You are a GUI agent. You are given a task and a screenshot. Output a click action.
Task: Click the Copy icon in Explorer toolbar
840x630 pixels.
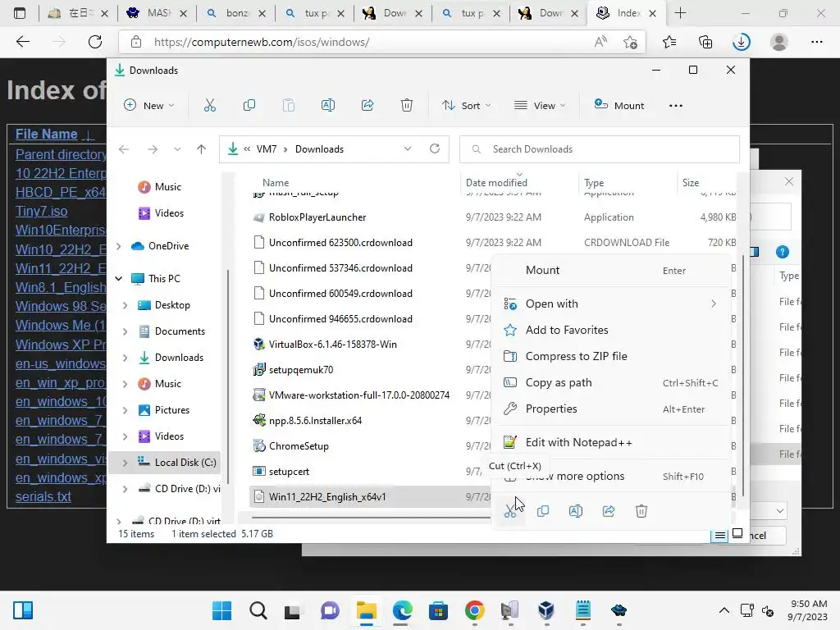(x=249, y=106)
